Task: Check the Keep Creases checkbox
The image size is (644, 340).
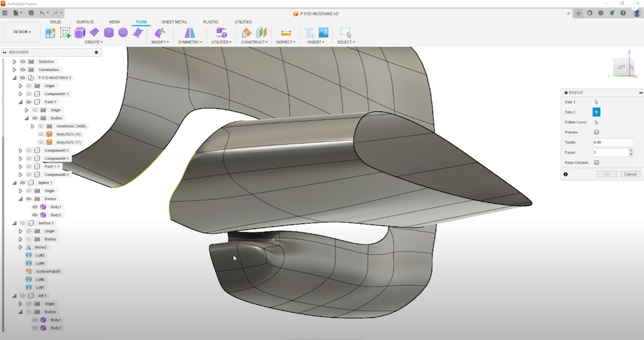Action: coord(596,162)
